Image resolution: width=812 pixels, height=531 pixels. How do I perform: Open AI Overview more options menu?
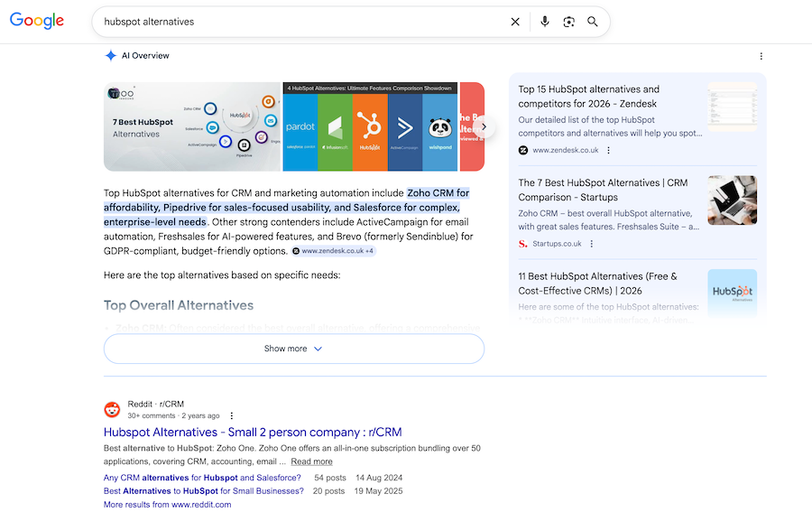[x=761, y=56]
